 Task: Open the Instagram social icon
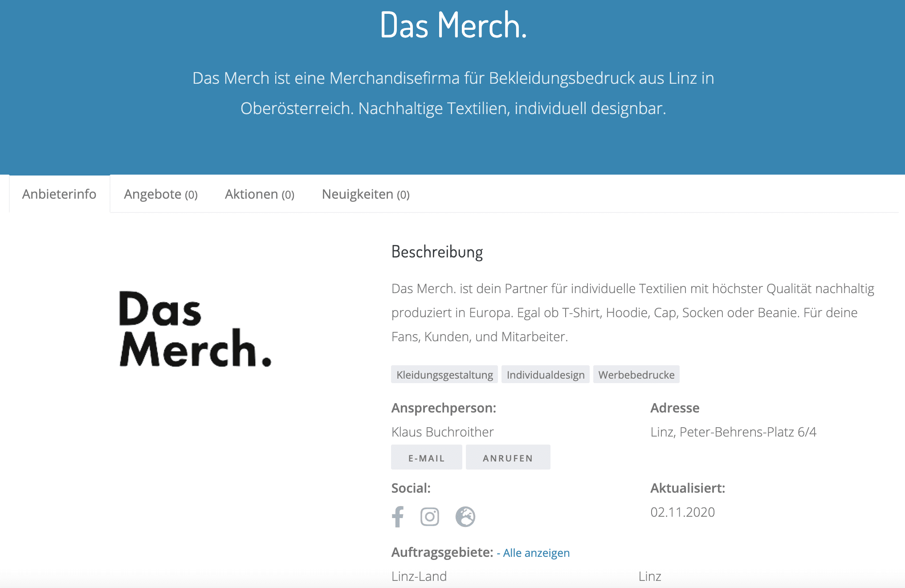[x=429, y=517]
